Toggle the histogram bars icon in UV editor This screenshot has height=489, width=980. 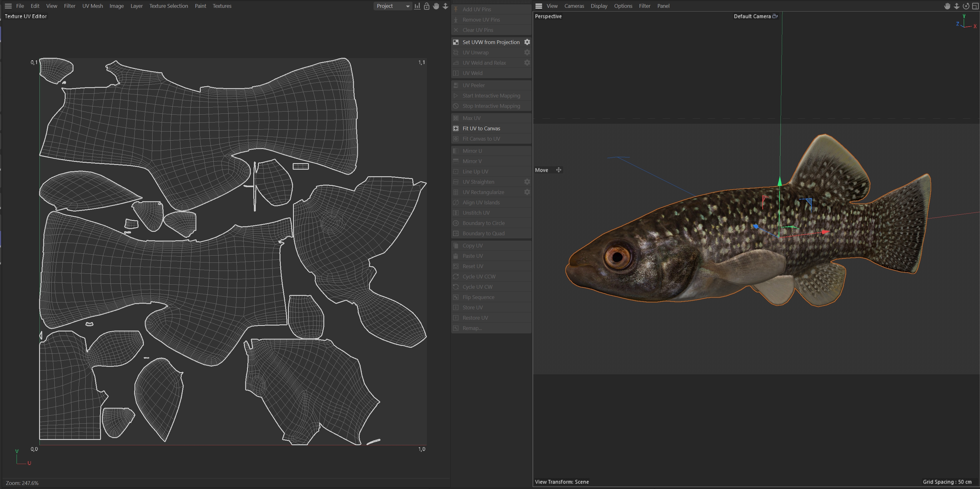click(x=417, y=6)
